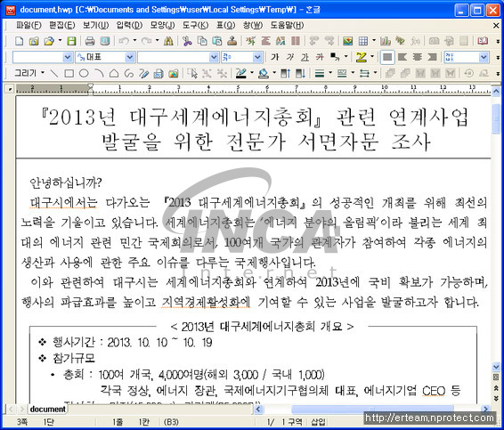This screenshot has width=504, height=430.
Task: Toggle bold 가 formatting
Action: [x=274, y=57]
